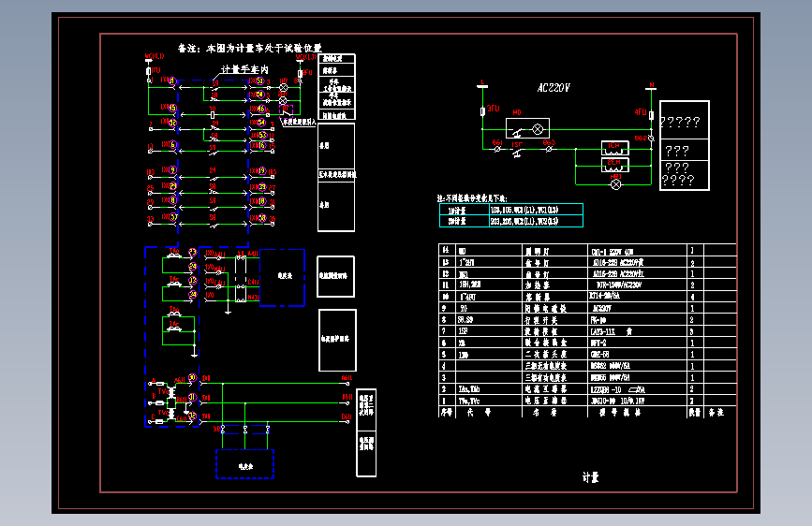Select 电流互感器 cell in parts table
This screenshot has height=526, width=812.
554,389
